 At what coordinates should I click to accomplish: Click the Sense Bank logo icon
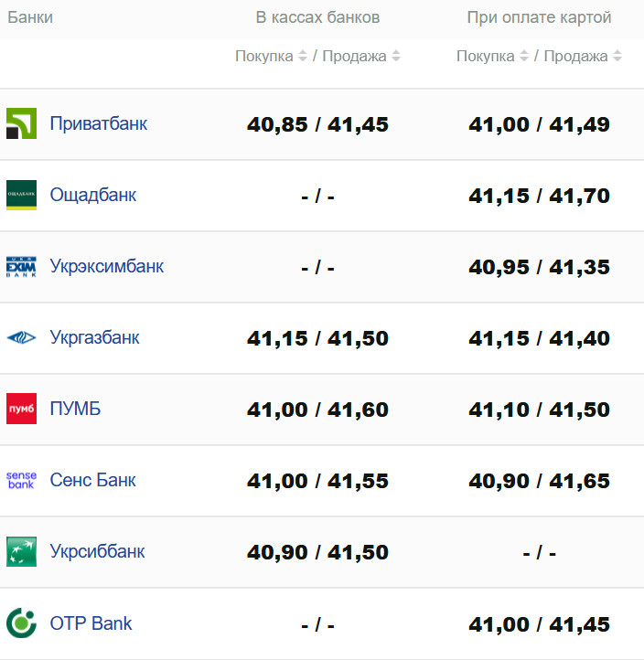(21, 480)
